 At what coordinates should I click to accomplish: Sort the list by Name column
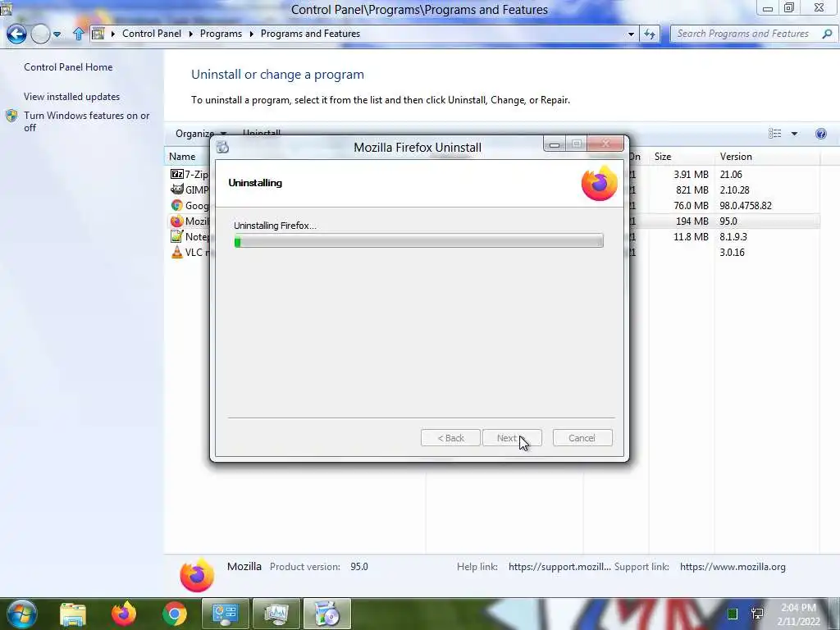click(x=182, y=157)
